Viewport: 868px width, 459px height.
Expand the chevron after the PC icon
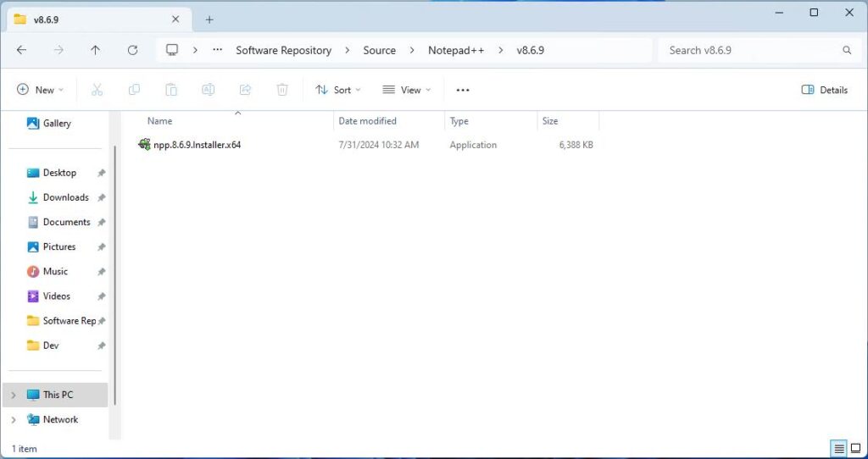[x=195, y=50]
